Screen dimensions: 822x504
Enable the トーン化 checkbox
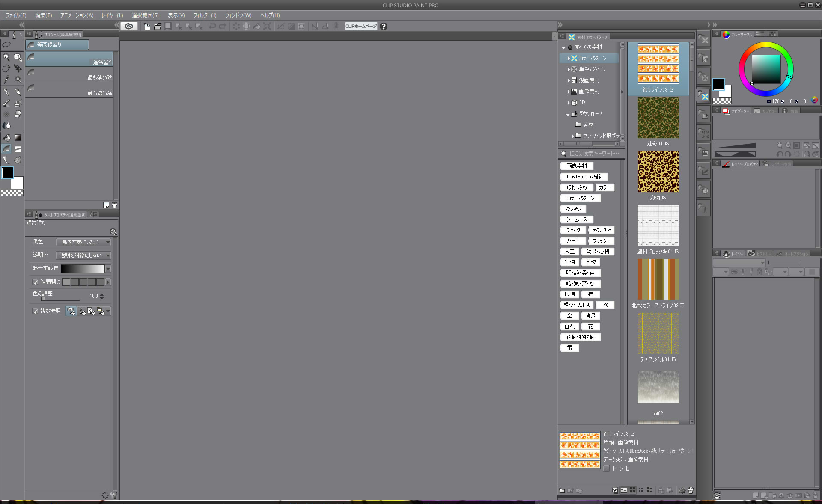(606, 468)
